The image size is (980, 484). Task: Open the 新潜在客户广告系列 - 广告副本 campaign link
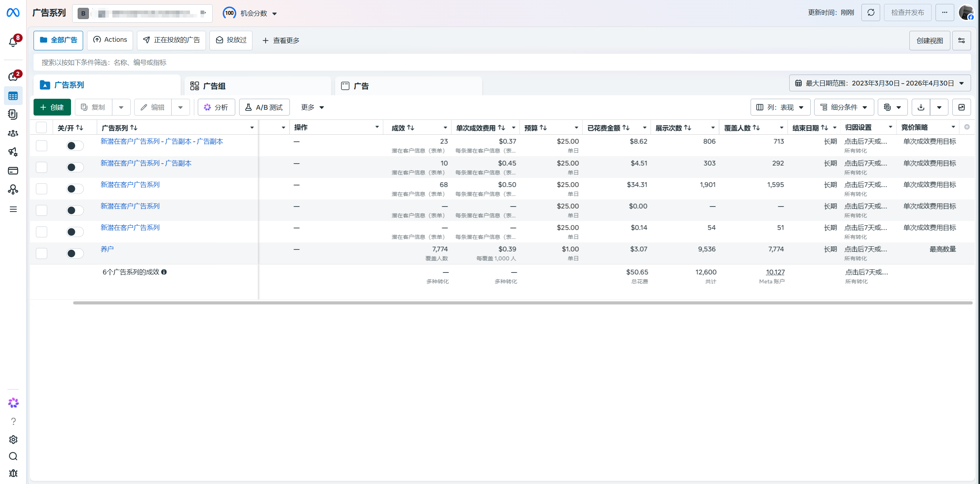pos(146,163)
